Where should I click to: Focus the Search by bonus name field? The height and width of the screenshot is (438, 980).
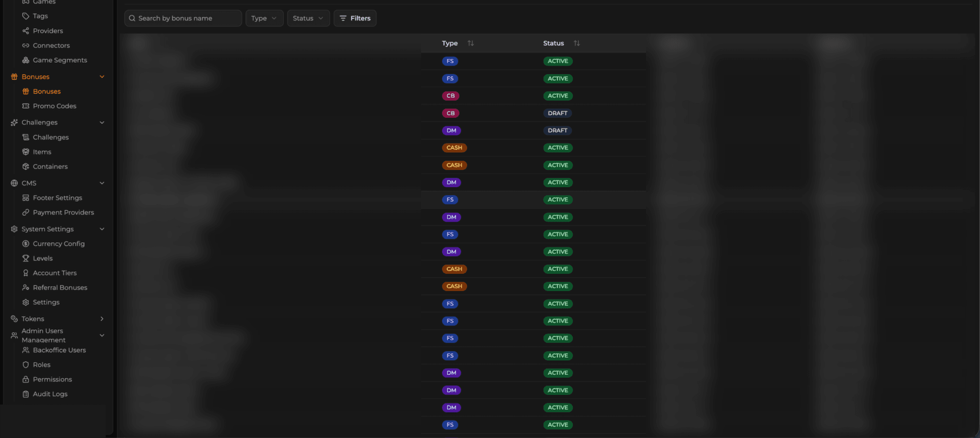click(x=183, y=18)
